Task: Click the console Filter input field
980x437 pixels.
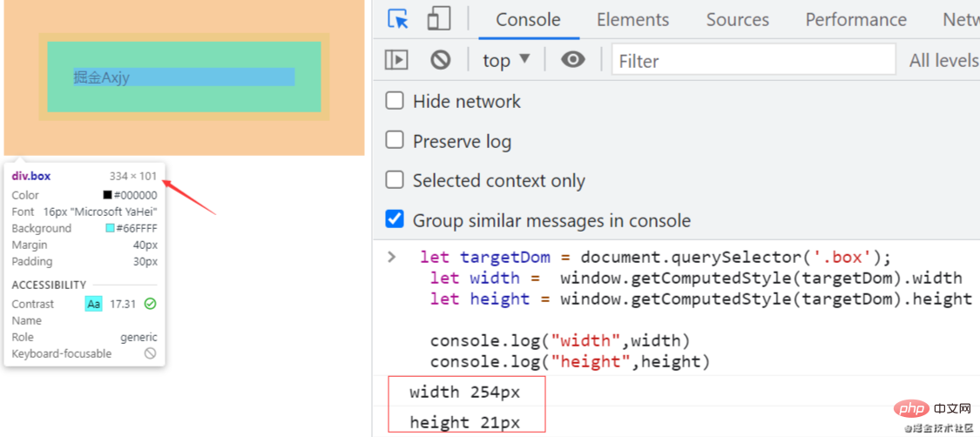Action: pyautogui.click(x=754, y=60)
